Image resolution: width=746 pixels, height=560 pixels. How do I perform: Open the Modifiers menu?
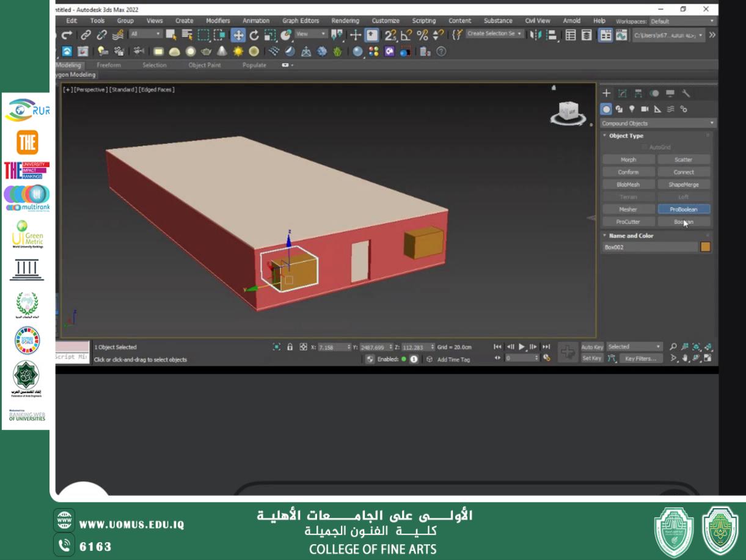(218, 21)
